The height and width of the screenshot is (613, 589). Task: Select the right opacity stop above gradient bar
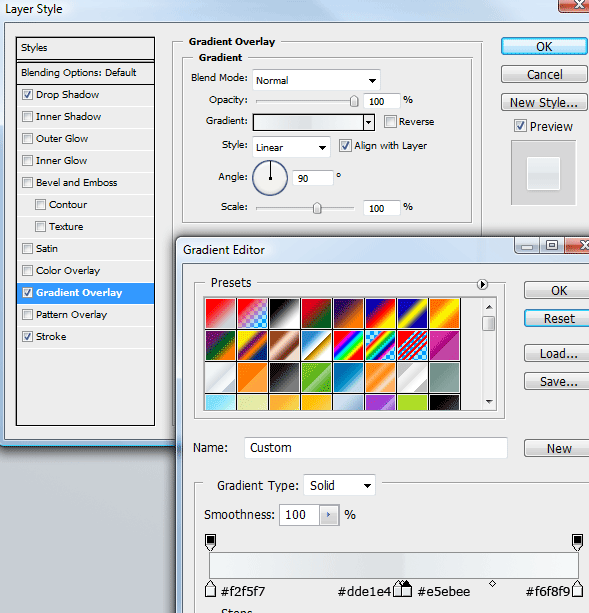click(x=577, y=542)
